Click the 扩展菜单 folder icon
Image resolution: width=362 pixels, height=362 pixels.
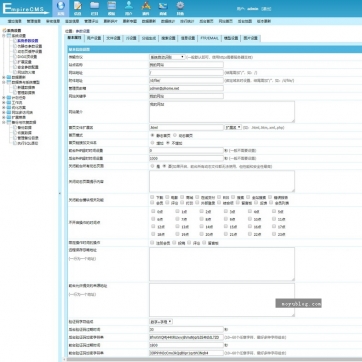[9, 117]
